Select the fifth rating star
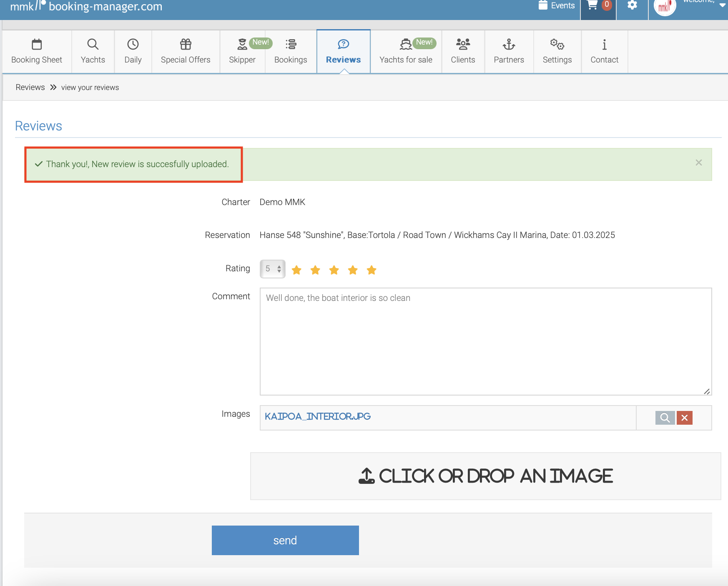Screen dimensions: 728x586 [x=372, y=270]
